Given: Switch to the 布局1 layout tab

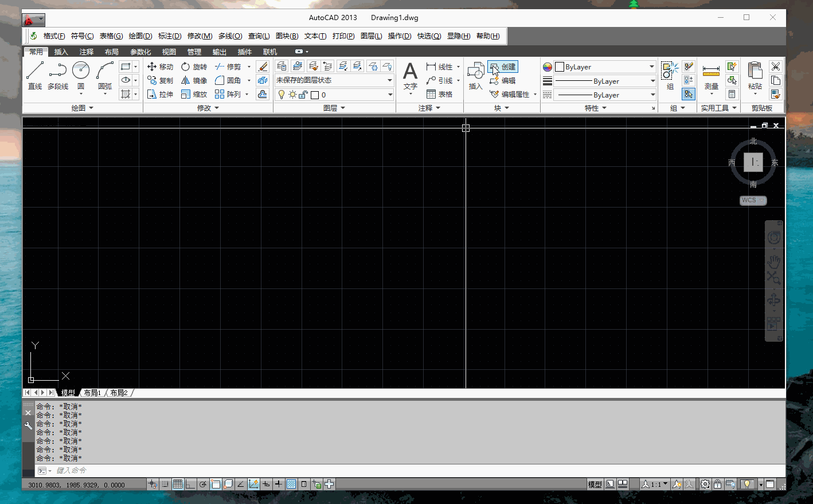Looking at the screenshot, I should [x=92, y=393].
